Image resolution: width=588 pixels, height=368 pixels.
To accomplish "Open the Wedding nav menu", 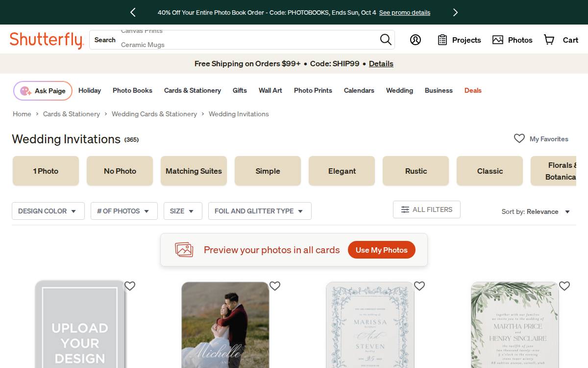I will (399, 90).
